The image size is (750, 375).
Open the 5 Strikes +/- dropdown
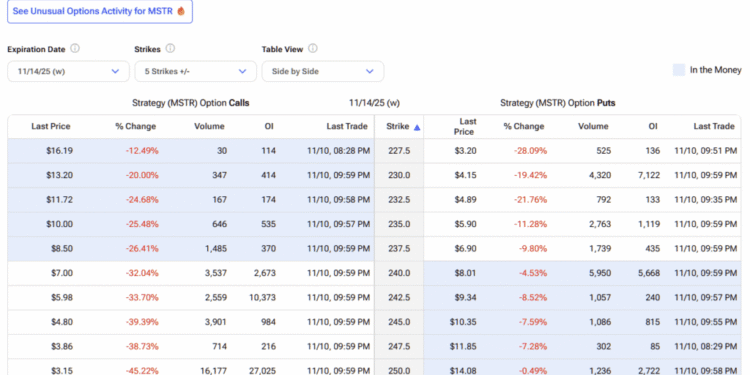coord(196,71)
